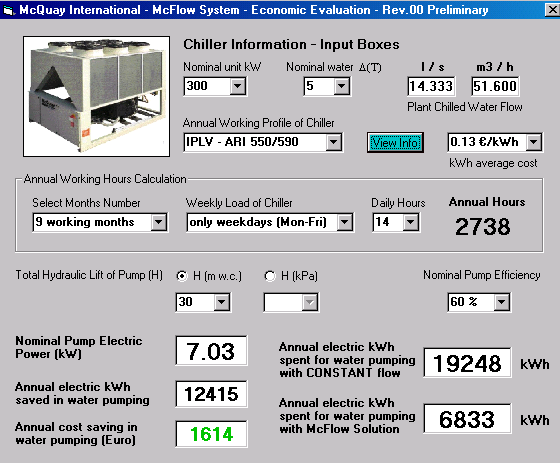Click the McFlow app icon in title bar

(9, 10)
